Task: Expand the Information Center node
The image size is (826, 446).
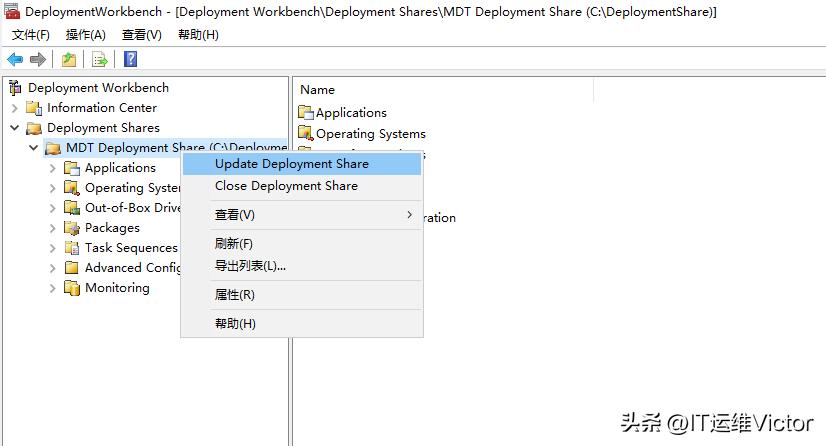Action: click(x=15, y=108)
